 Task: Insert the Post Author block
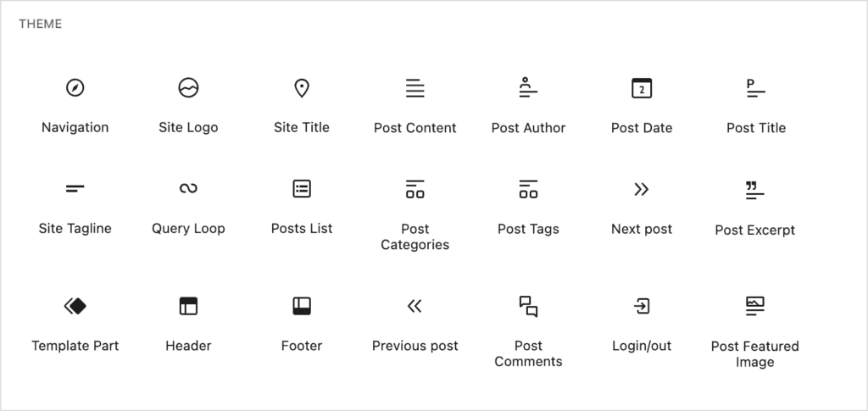click(x=528, y=105)
